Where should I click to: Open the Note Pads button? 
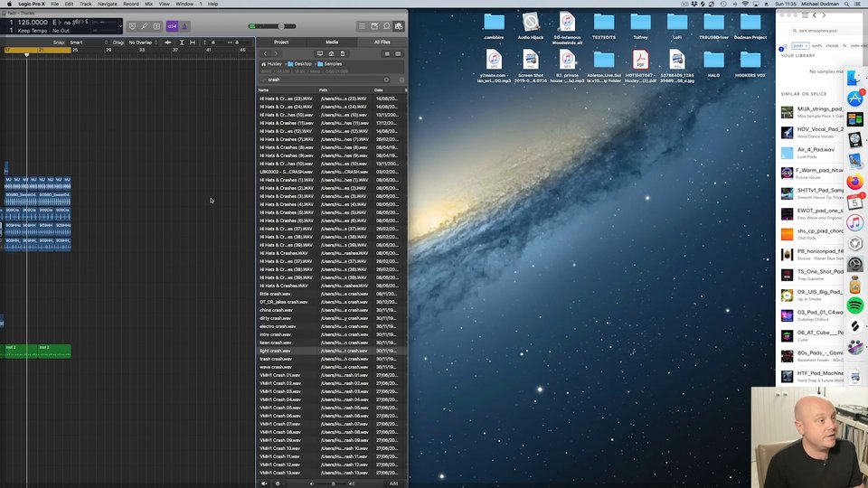[x=374, y=26]
